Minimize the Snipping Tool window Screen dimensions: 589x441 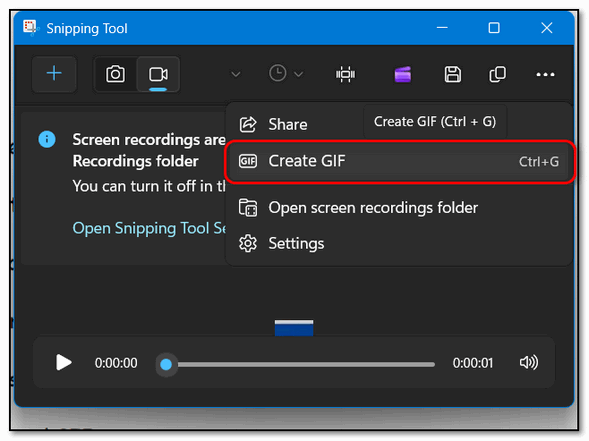pos(442,28)
